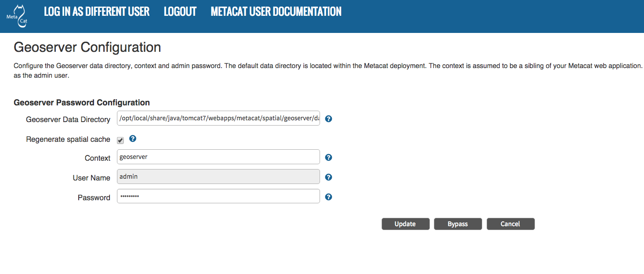Select the disabled User Name admin field

point(218,177)
